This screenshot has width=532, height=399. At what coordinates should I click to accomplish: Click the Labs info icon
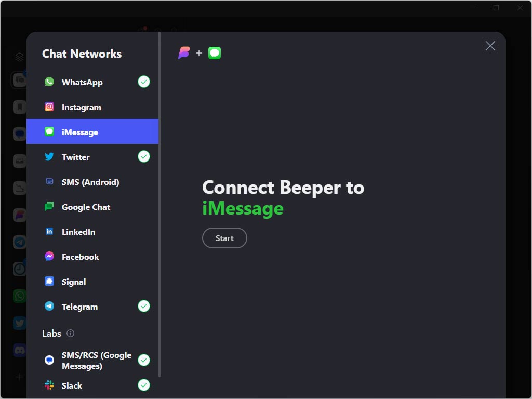click(71, 334)
